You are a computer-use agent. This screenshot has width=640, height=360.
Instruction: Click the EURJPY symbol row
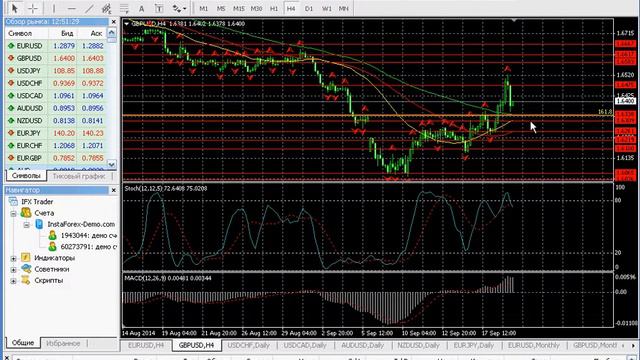click(x=56, y=133)
